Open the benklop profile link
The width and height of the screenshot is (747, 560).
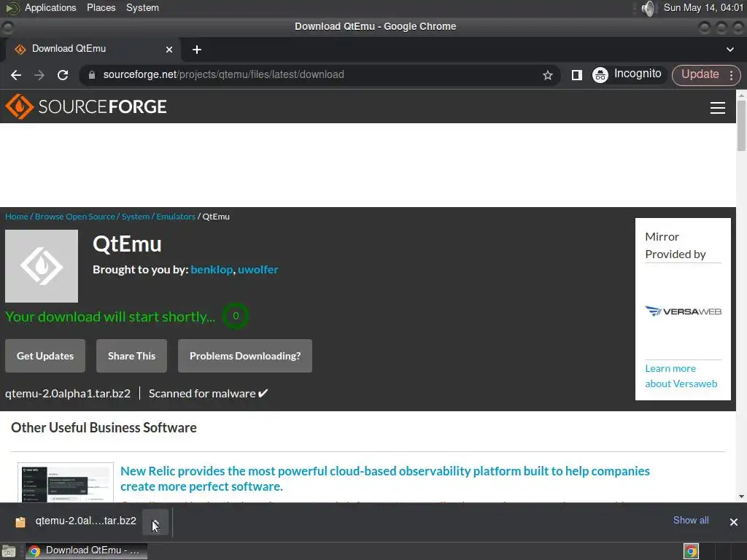pyautogui.click(x=211, y=269)
